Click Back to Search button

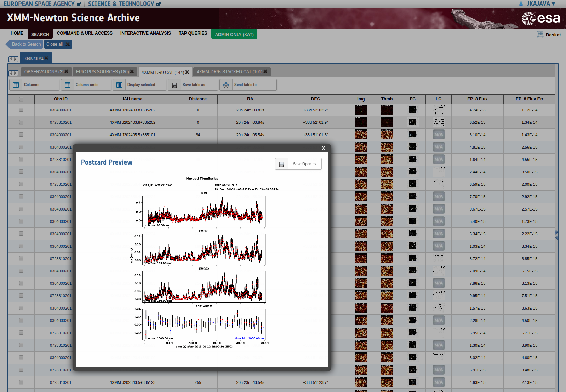(x=24, y=44)
